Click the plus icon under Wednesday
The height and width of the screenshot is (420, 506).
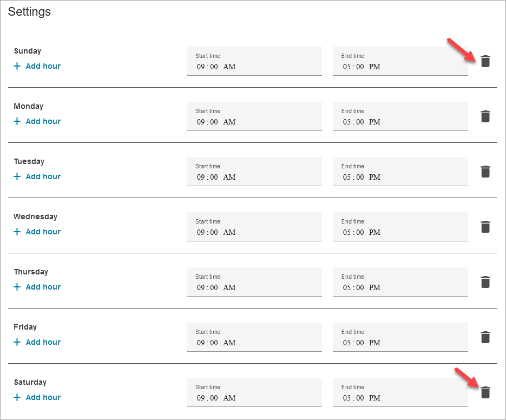(17, 232)
